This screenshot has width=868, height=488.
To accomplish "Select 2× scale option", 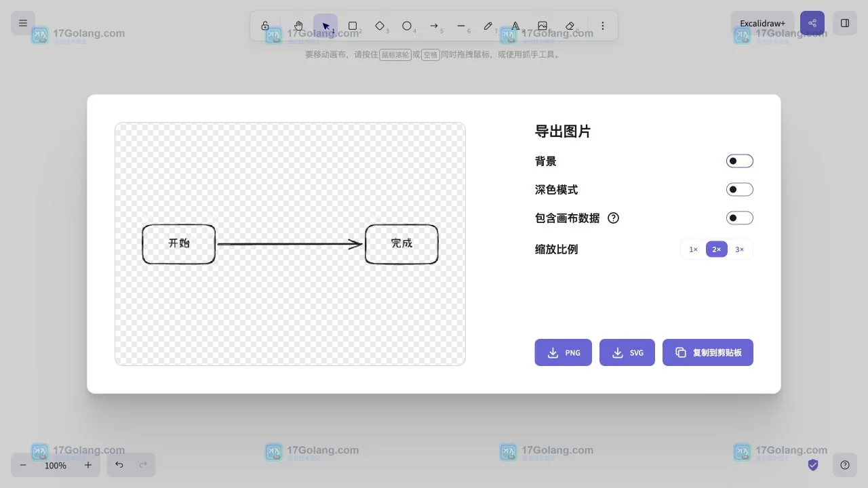I will pos(717,249).
